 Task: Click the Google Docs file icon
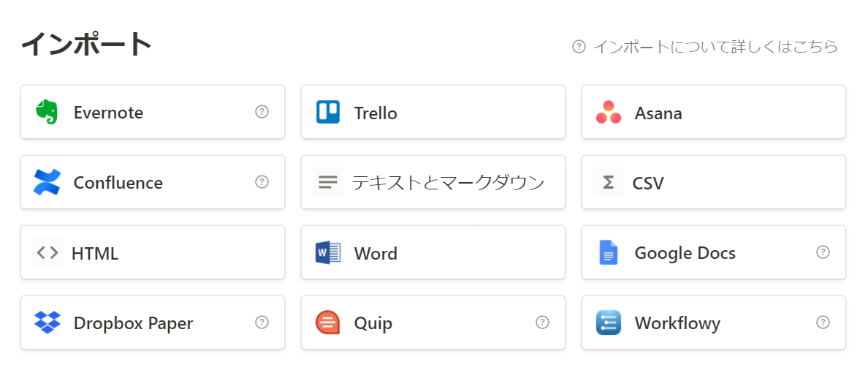tap(609, 253)
